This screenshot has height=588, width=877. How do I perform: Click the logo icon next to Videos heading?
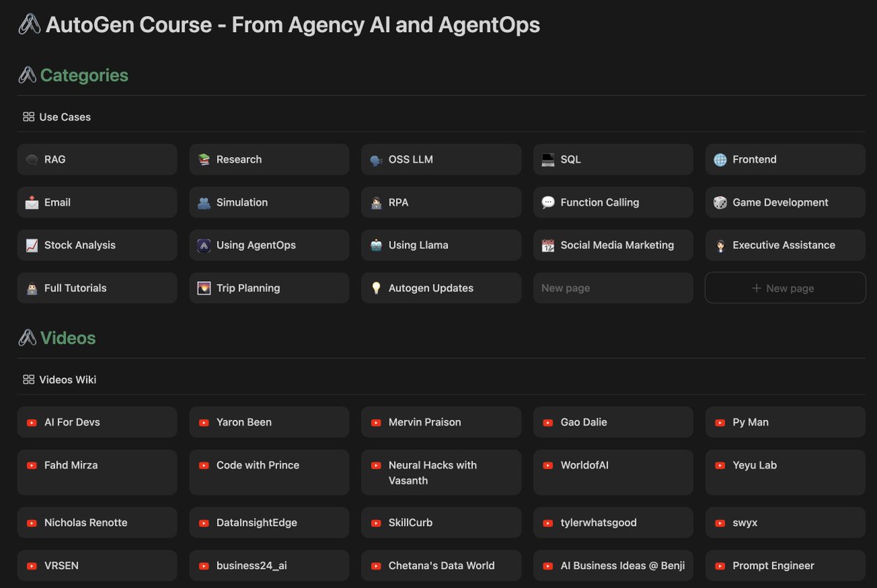click(x=27, y=338)
